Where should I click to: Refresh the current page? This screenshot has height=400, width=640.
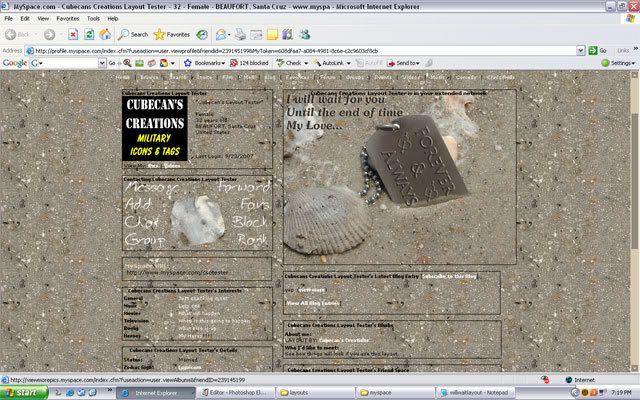click(x=89, y=35)
